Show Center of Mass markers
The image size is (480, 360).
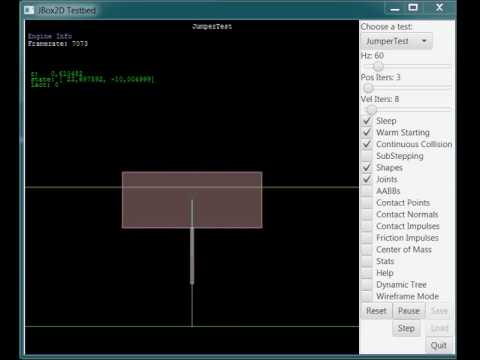point(367,249)
